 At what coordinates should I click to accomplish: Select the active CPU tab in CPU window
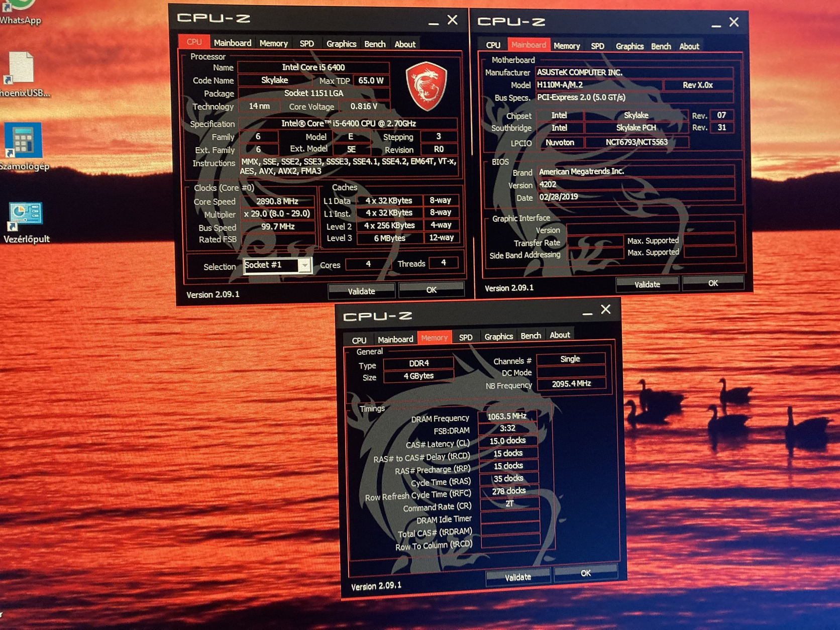pos(194,42)
